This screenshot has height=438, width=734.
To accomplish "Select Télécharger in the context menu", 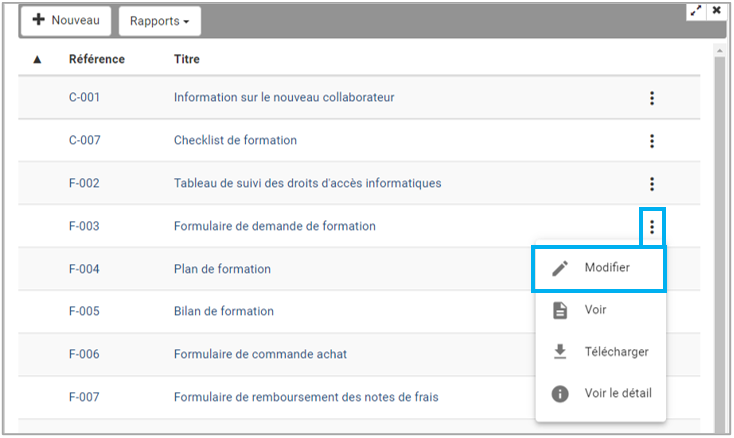I will click(x=616, y=352).
